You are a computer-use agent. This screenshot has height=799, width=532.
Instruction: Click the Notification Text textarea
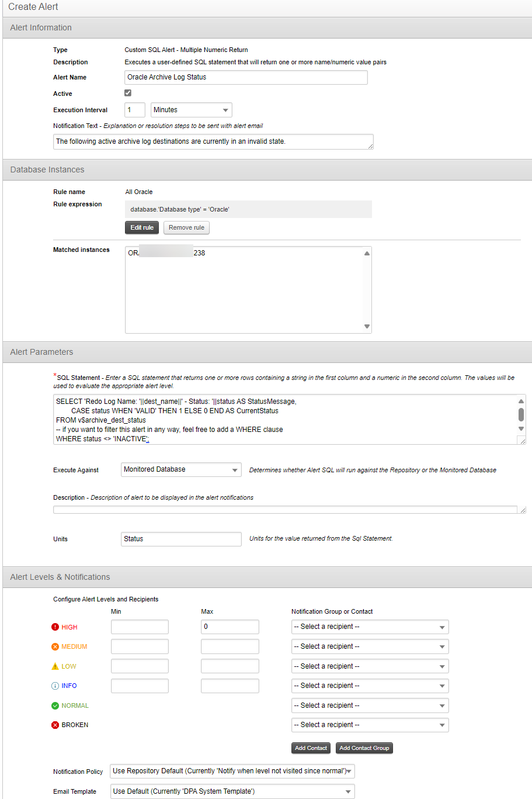point(213,141)
